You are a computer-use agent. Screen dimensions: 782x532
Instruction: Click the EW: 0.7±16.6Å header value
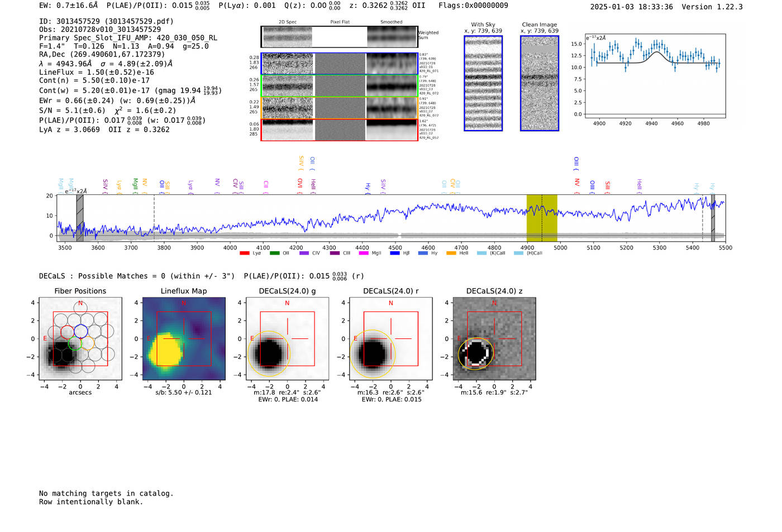click(x=68, y=6)
